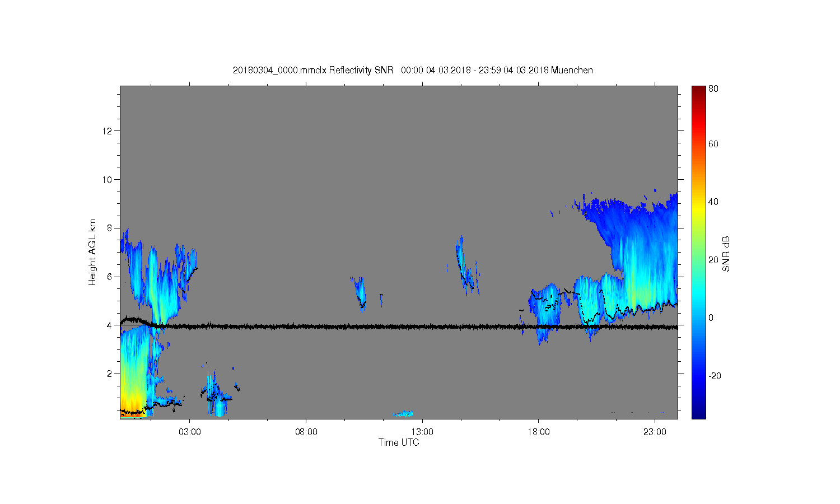Viewport: 840px width, 504px height.
Task: Click the colorbar value 40
Action: click(713, 202)
